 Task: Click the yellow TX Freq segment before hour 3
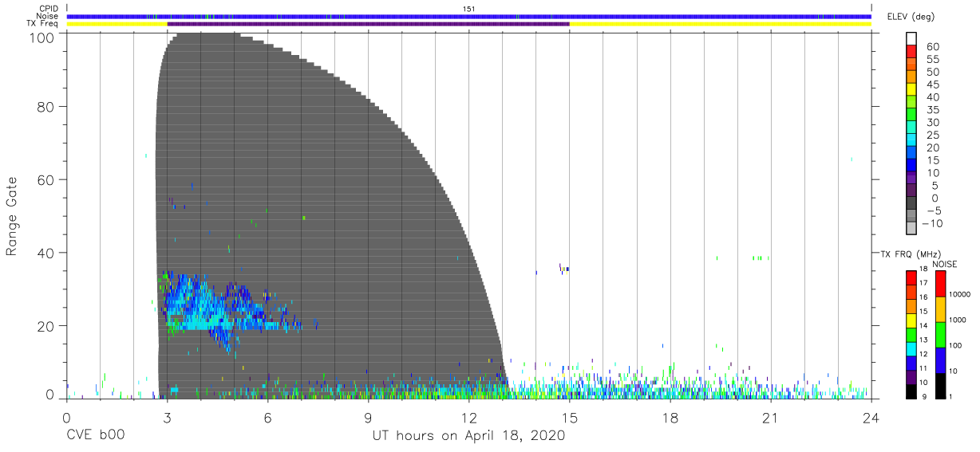coord(117,24)
